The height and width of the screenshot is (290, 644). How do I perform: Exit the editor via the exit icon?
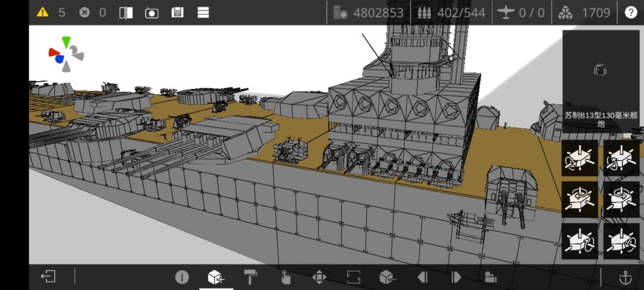pyautogui.click(x=48, y=276)
